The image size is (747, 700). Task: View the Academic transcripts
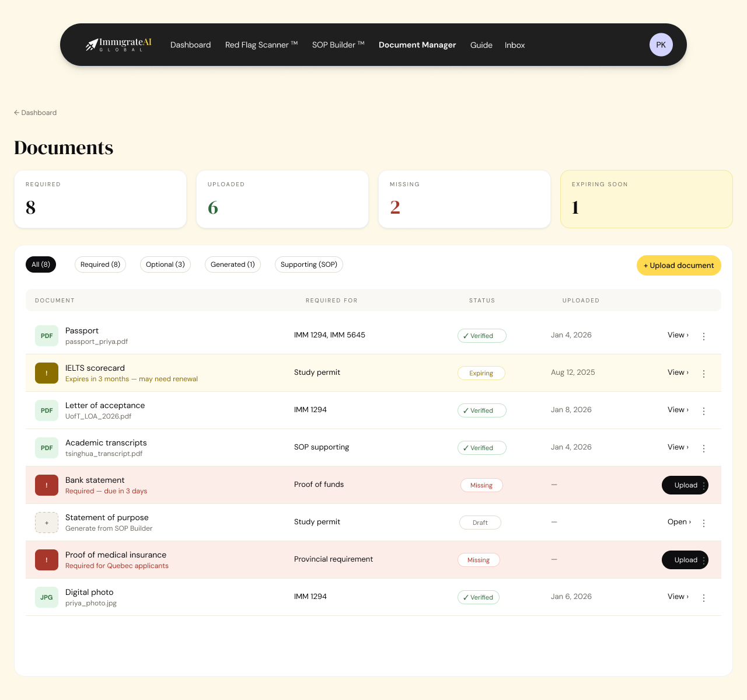coord(678,447)
